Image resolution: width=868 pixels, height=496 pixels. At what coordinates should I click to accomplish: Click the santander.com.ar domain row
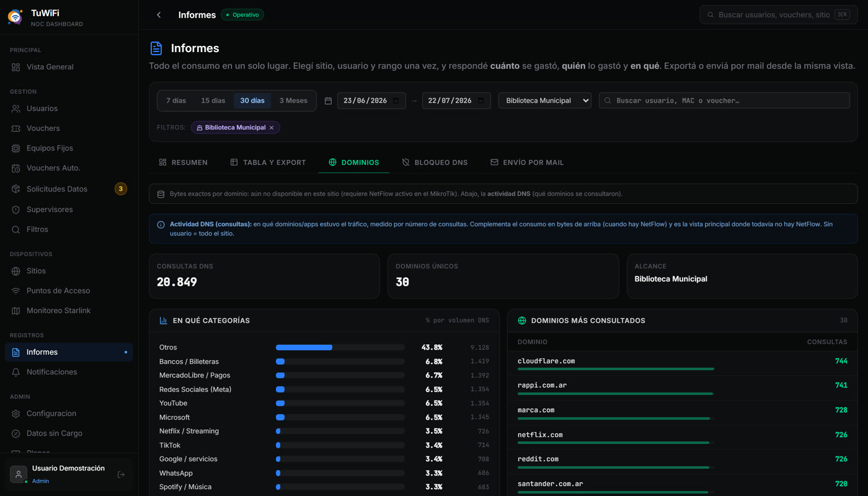(x=683, y=485)
